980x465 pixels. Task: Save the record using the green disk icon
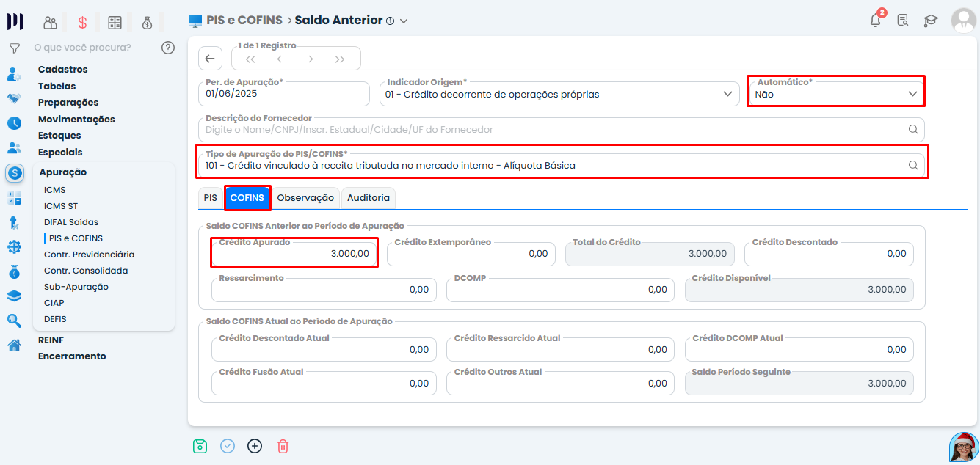[x=200, y=445]
